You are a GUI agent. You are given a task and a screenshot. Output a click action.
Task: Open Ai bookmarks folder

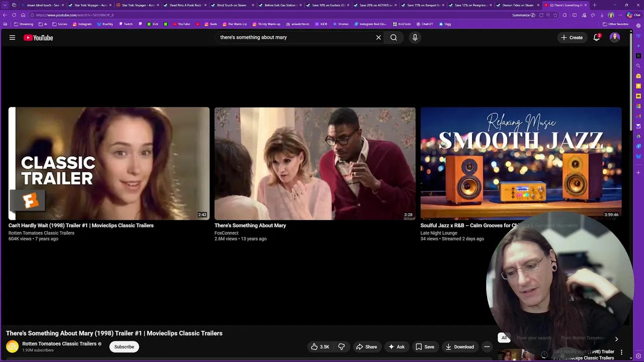coord(43,24)
